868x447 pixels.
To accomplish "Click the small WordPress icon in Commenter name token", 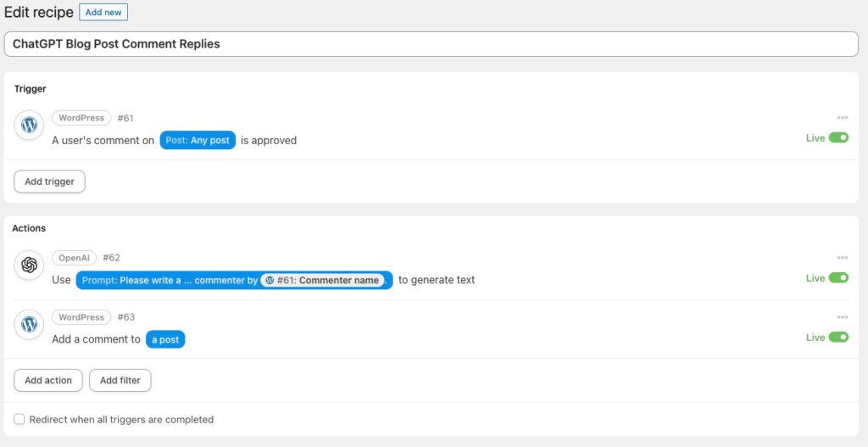I will point(270,280).
